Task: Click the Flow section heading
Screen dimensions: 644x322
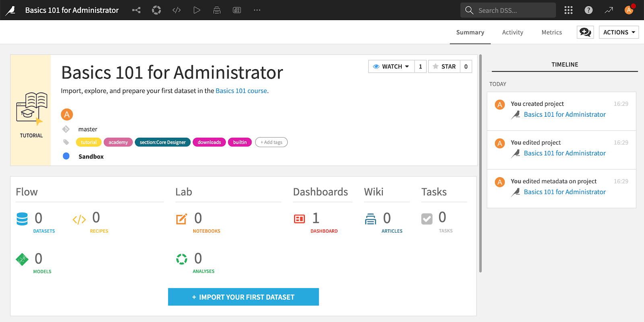Action: 27,192
